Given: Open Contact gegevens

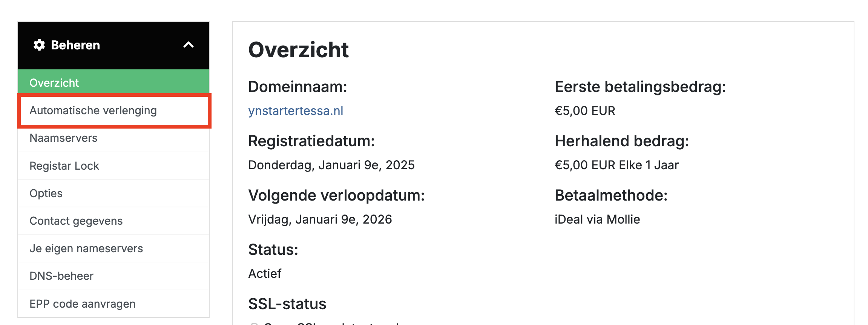Looking at the screenshot, I should 76,221.
